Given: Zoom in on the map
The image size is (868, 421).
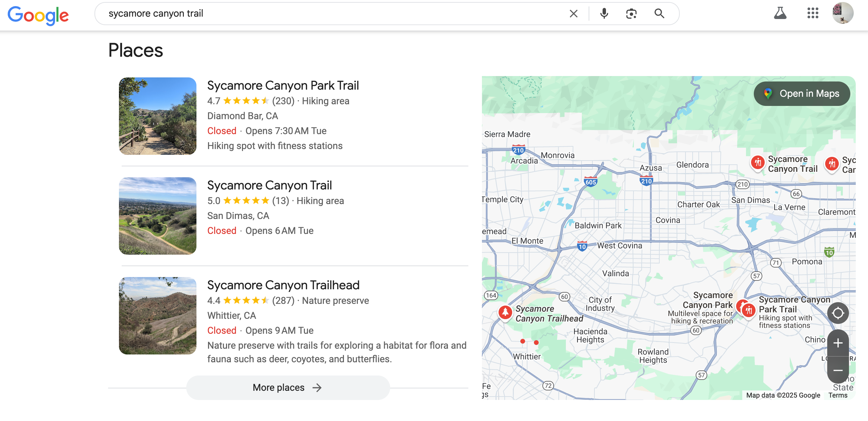Looking at the screenshot, I should 838,343.
